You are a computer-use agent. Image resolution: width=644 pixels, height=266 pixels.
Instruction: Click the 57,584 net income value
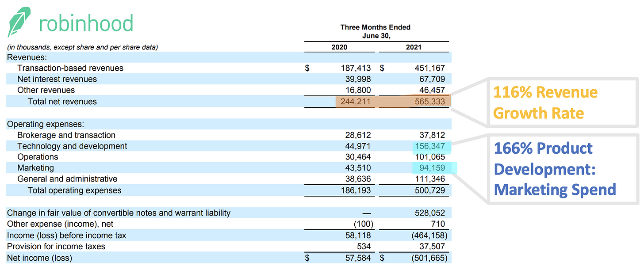pyautogui.click(x=358, y=258)
